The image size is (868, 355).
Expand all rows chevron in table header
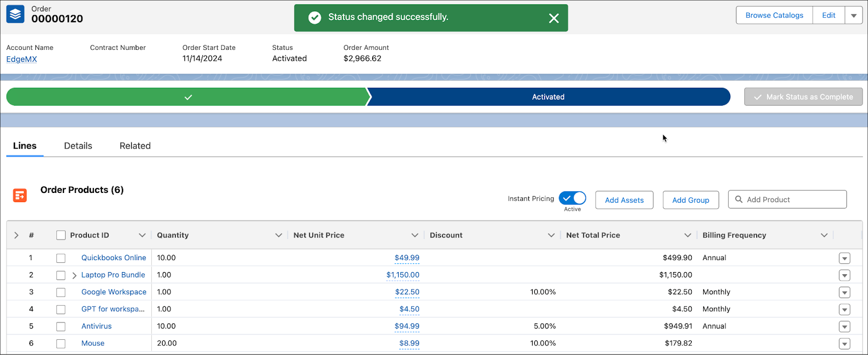[16, 235]
